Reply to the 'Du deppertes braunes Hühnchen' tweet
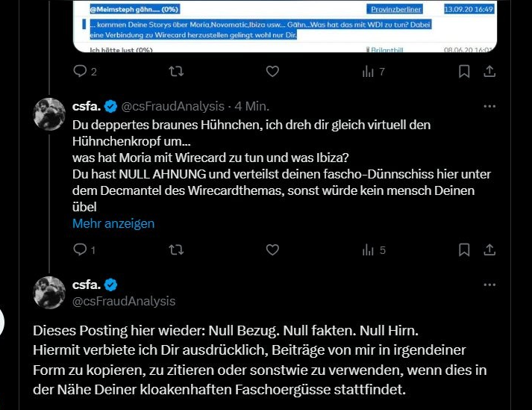Viewport: 532px width, 410px height. [x=81, y=250]
